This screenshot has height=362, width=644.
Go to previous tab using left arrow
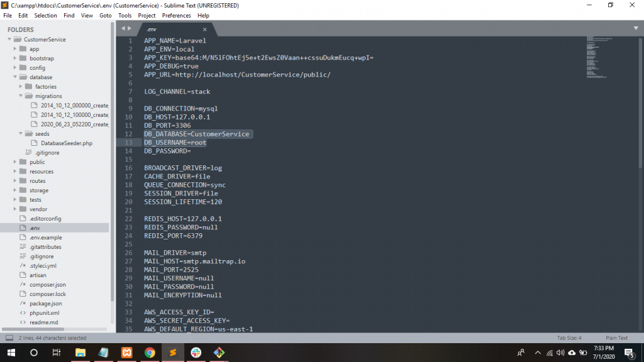(x=123, y=28)
